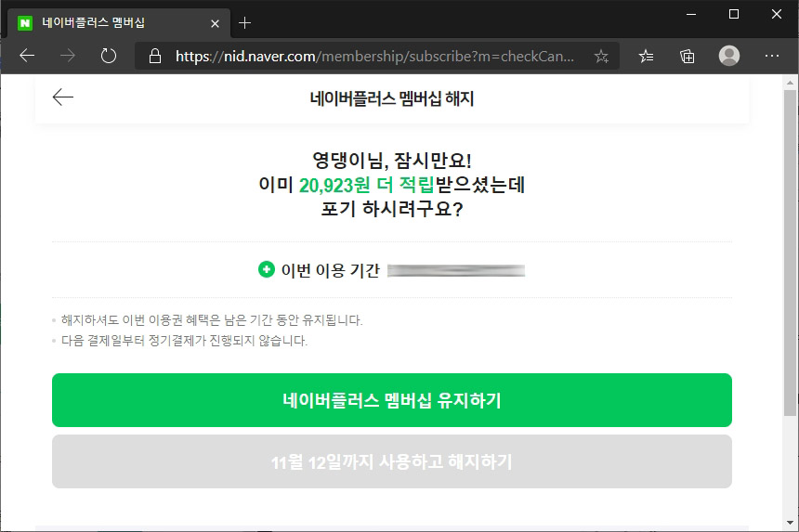This screenshot has height=532, width=799.
Task: Click notice 다음 결제일부터 정기결제가 진행되지 않습니다
Action: point(185,341)
